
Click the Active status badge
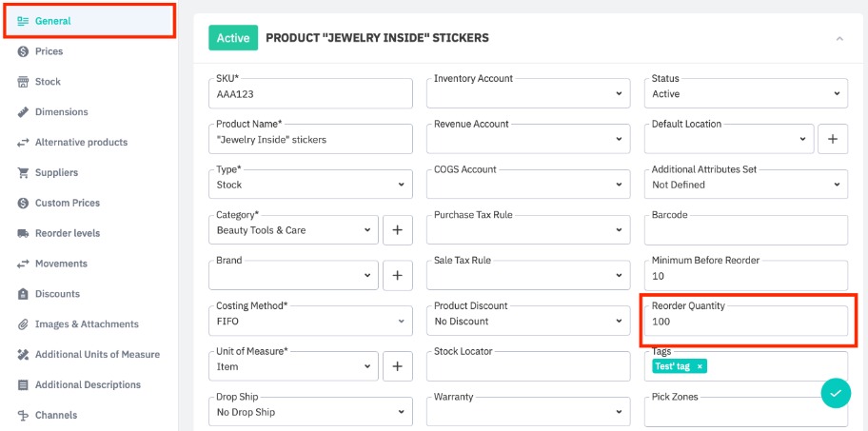tap(232, 38)
